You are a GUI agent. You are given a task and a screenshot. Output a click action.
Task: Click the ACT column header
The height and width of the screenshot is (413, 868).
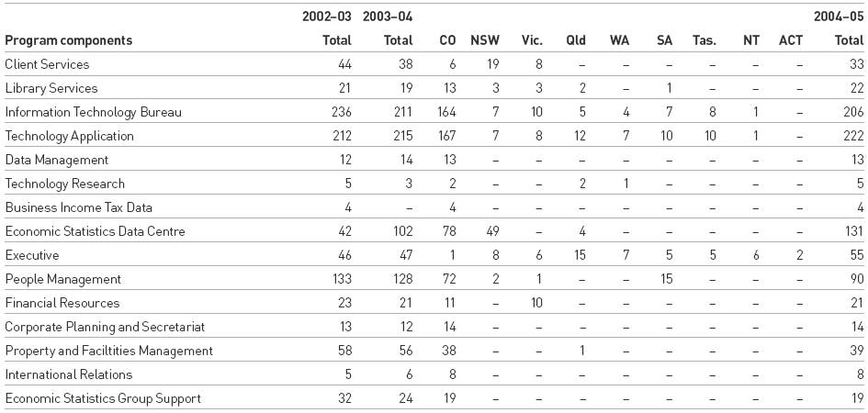[x=790, y=40]
